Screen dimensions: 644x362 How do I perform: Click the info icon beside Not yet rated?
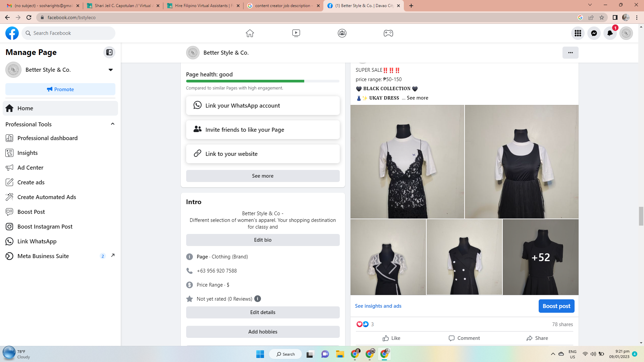[x=258, y=299]
